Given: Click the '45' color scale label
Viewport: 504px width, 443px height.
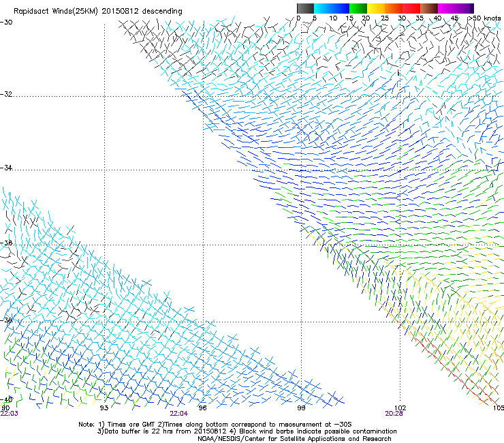Looking at the screenshot, I should click(x=454, y=18).
